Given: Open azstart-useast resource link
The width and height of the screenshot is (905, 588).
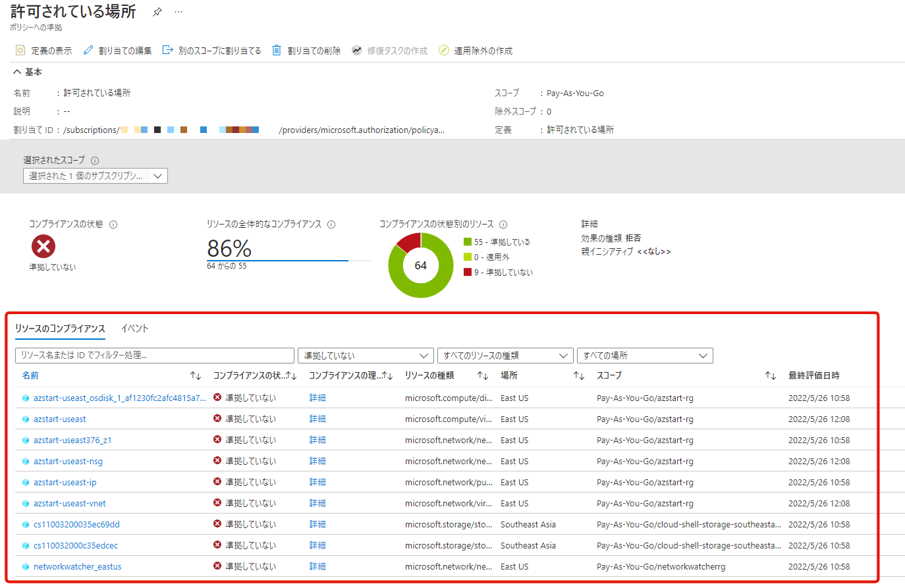Looking at the screenshot, I should tap(60, 419).
